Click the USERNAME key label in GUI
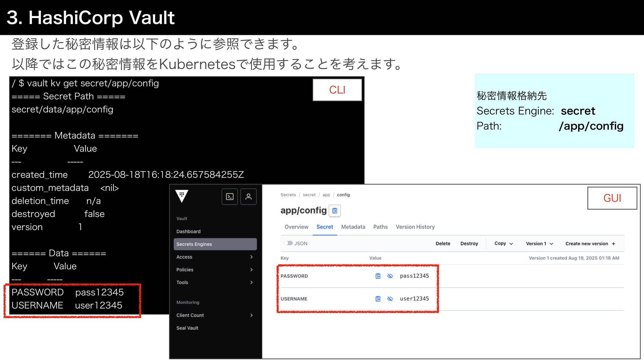 tap(294, 299)
